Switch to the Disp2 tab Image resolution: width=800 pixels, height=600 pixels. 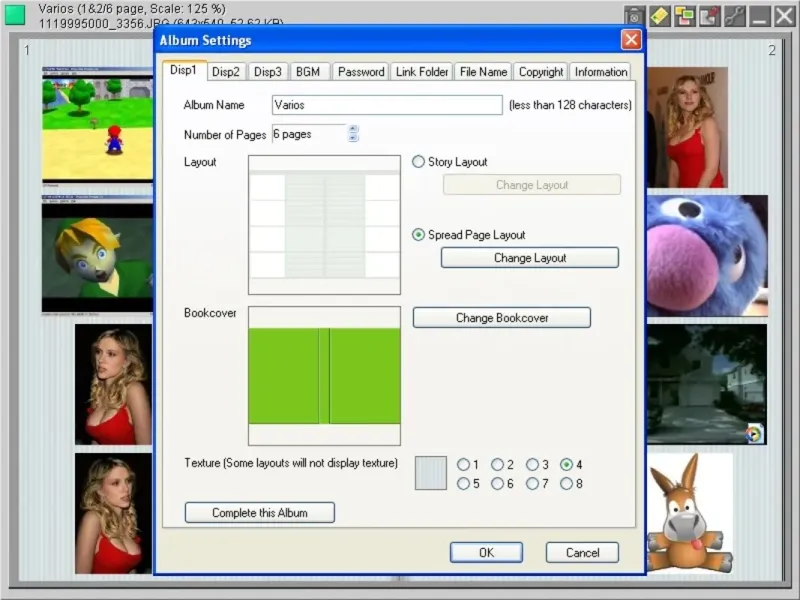pos(226,72)
